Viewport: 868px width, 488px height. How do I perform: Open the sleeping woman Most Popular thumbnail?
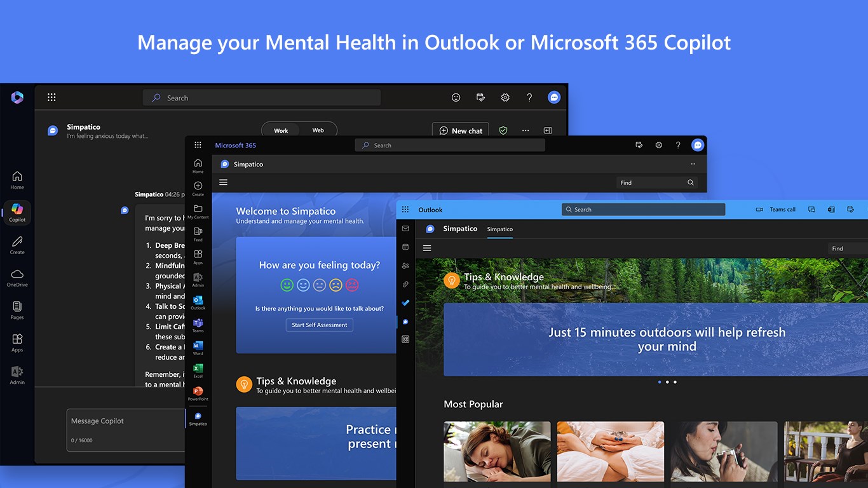[498, 451]
